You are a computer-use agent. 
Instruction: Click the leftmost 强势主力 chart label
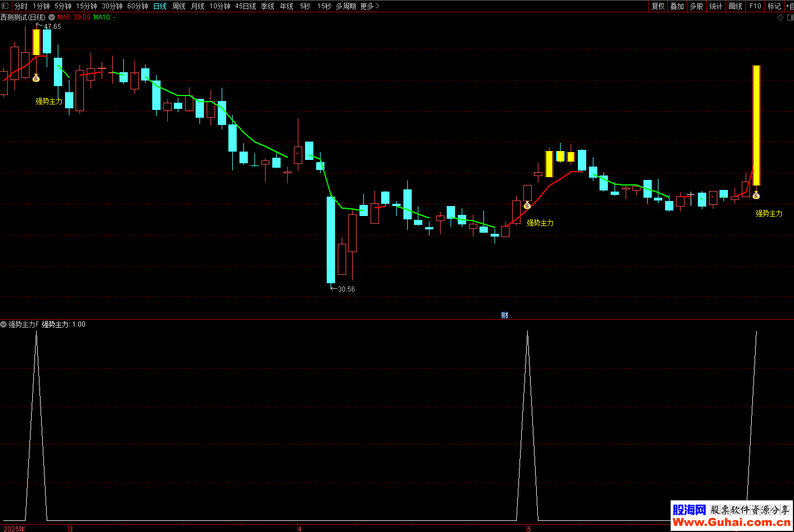[49, 102]
